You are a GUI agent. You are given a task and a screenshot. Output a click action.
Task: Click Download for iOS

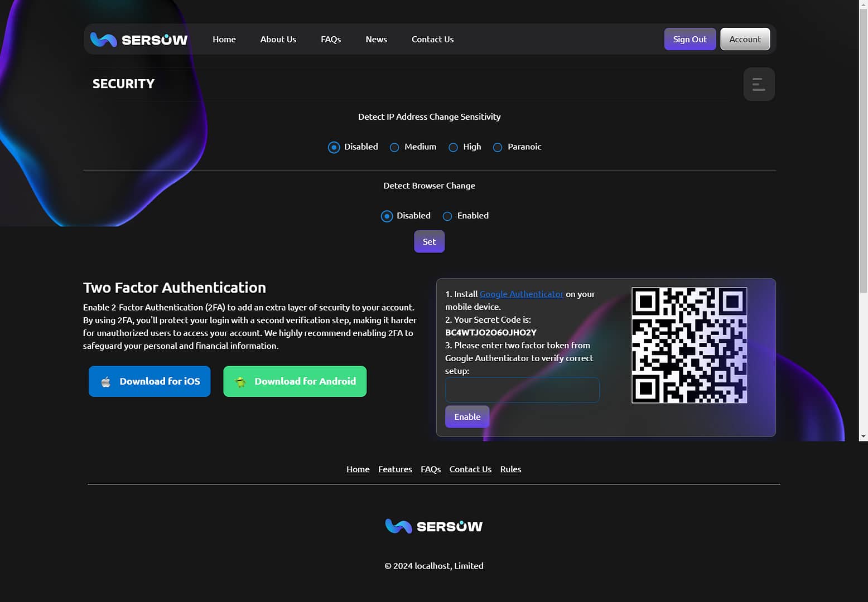pos(150,381)
